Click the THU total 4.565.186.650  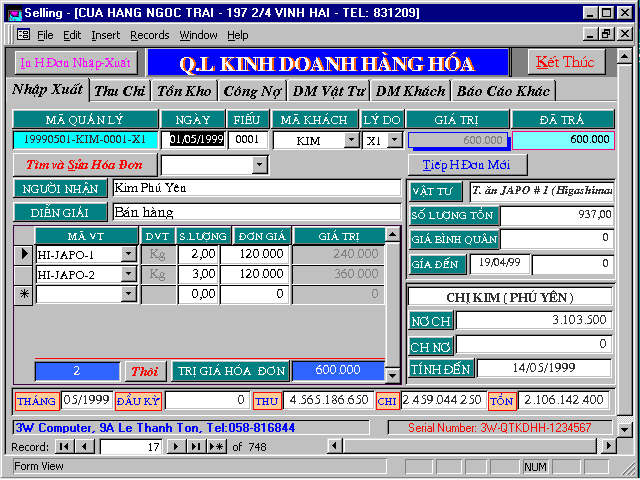[328, 400]
